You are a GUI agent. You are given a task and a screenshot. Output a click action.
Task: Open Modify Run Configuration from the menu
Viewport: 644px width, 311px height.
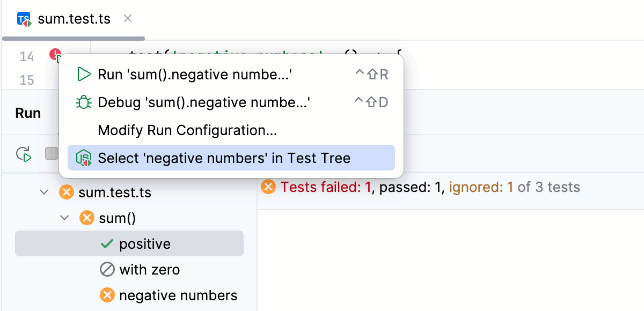(186, 130)
